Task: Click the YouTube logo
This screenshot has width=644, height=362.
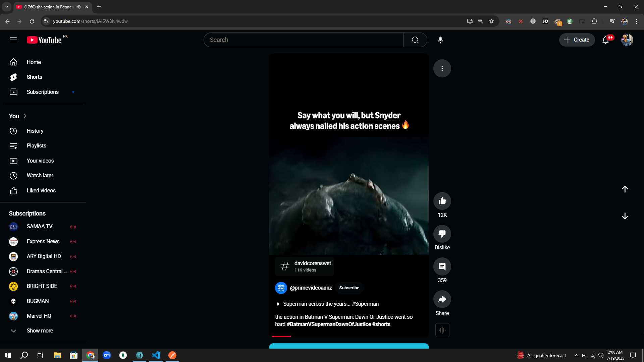Action: (x=44, y=40)
